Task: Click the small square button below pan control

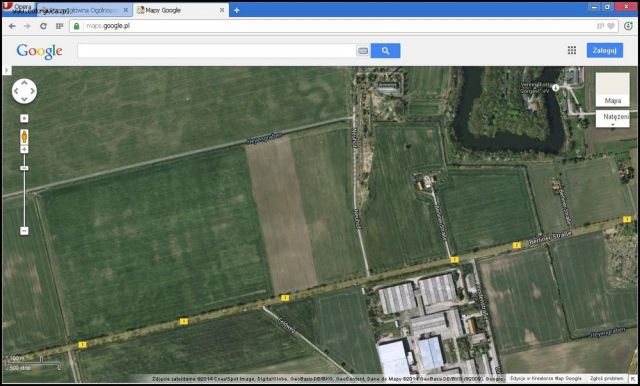Action: point(24,118)
